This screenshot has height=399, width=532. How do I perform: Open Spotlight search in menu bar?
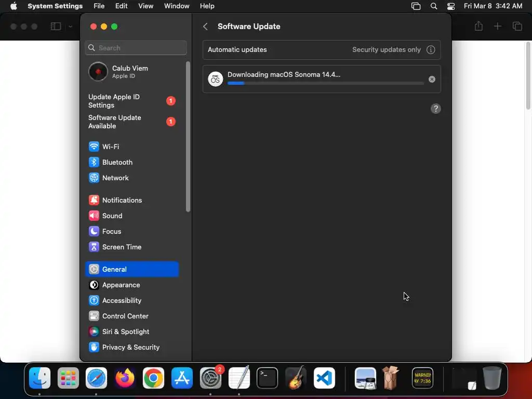434,6
